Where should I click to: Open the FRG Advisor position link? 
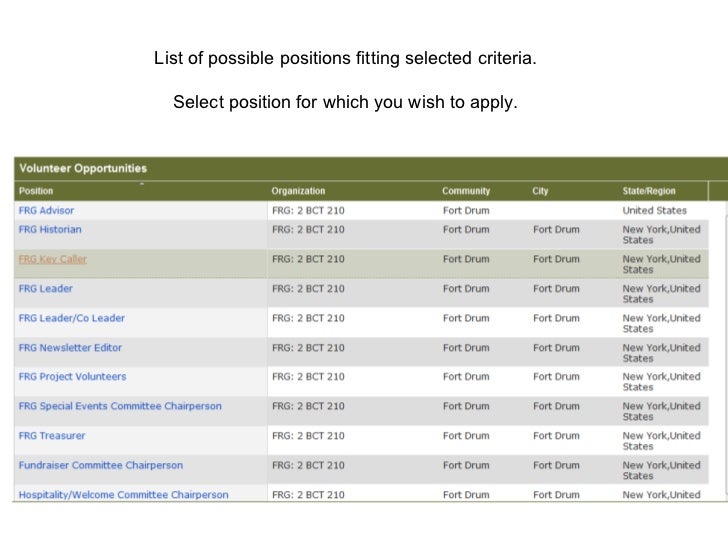[x=46, y=211]
